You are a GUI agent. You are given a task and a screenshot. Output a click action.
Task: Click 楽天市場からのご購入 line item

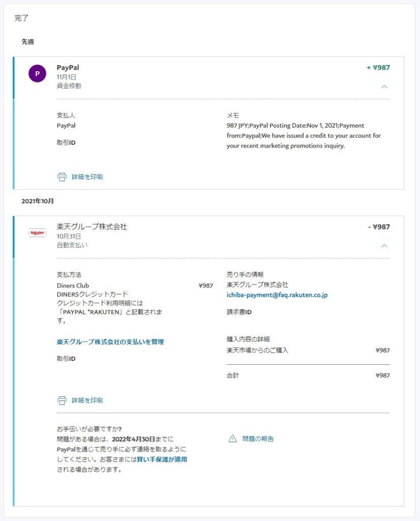coord(257,350)
